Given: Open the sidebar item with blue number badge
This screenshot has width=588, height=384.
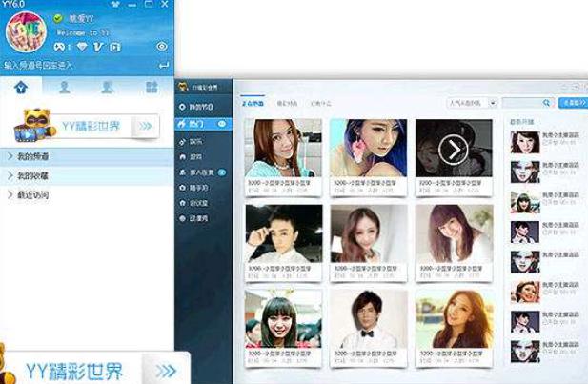Looking at the screenshot, I should click(x=202, y=172).
